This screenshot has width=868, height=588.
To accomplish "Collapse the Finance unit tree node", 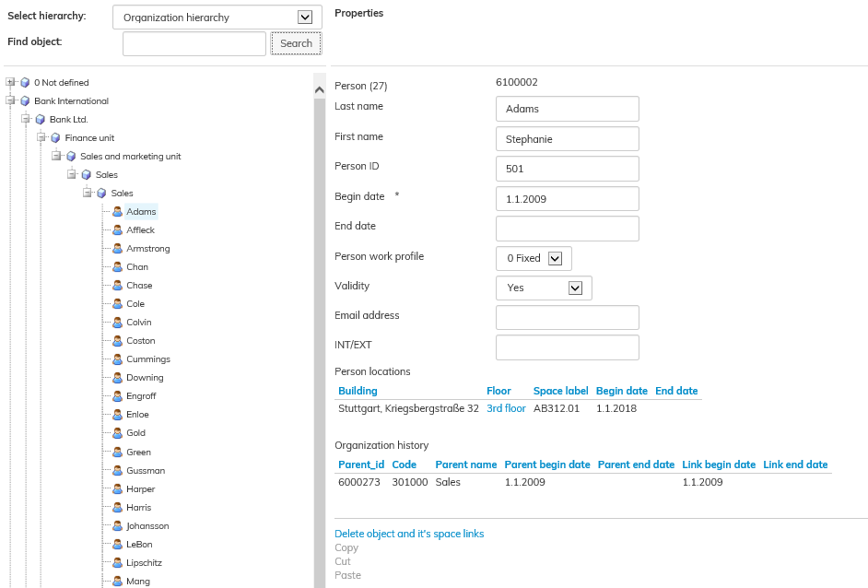I will pos(41,137).
